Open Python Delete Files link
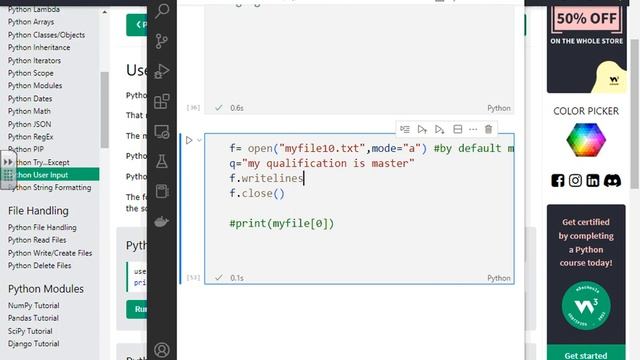Viewport: 640px width, 360px height. (40, 266)
